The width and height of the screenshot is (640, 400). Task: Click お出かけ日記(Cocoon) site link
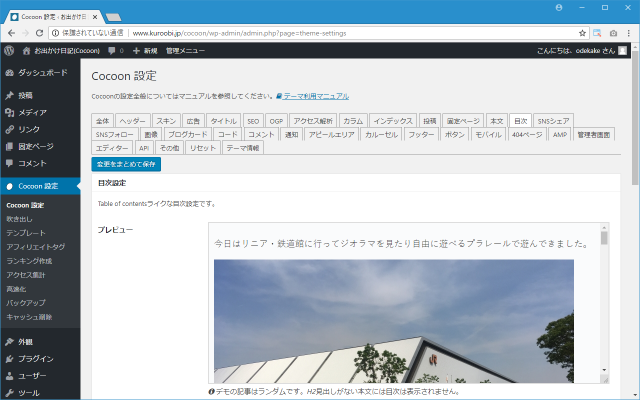(61, 51)
